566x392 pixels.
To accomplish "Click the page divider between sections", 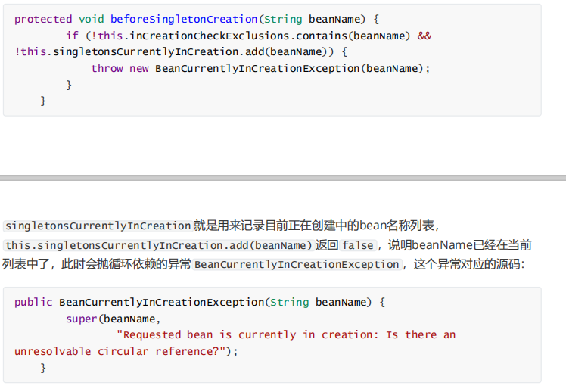I will [283, 178].
